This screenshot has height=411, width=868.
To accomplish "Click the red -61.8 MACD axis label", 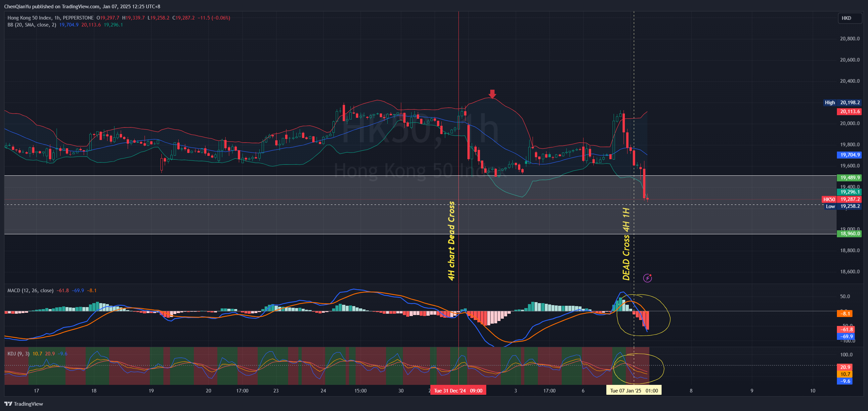I will coord(846,329).
